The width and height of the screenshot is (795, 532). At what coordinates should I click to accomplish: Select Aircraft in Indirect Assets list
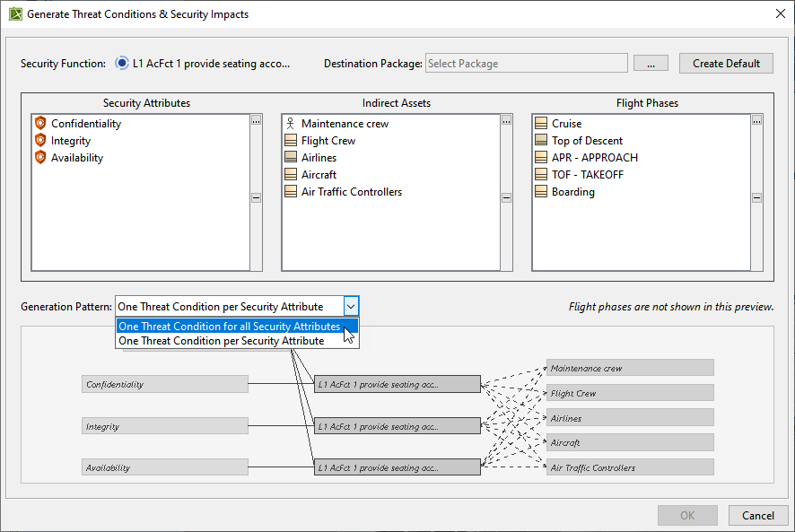click(x=319, y=175)
